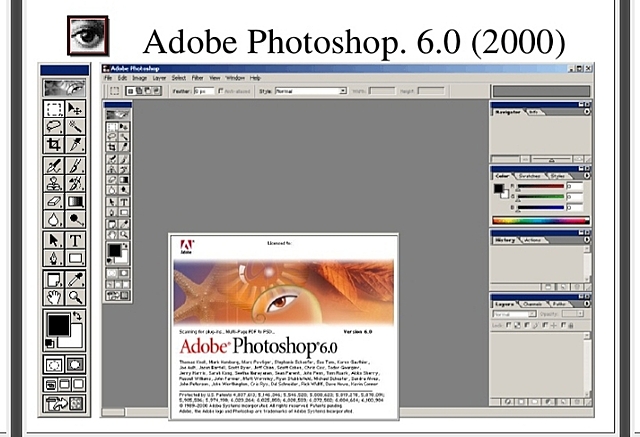Select Type tool in enlarged toolbox
640x437 pixels.
75,240
